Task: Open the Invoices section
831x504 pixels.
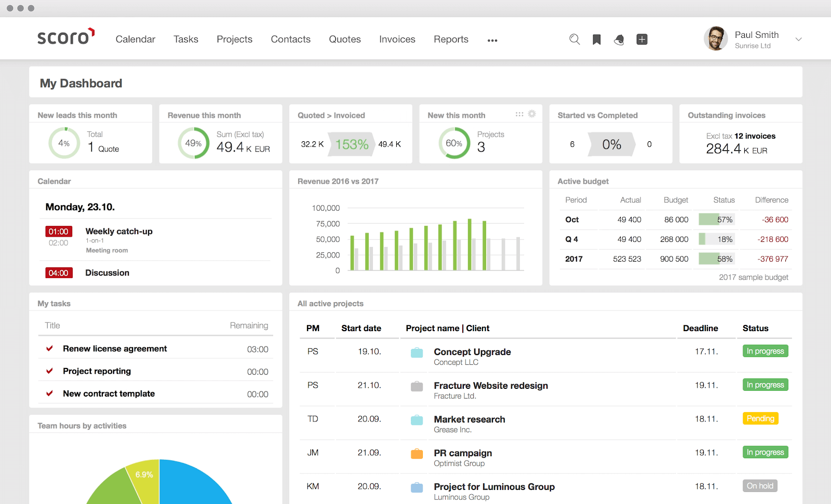Action: click(397, 39)
